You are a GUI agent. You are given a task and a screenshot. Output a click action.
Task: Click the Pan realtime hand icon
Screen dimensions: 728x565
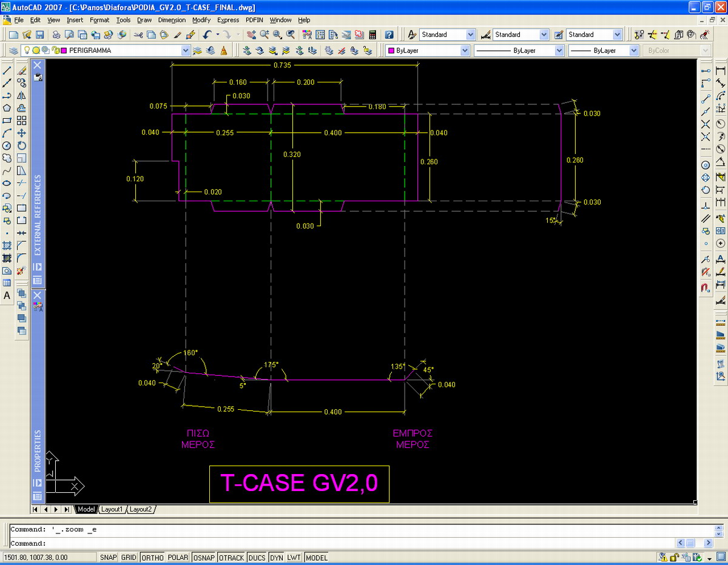pyautogui.click(x=251, y=35)
